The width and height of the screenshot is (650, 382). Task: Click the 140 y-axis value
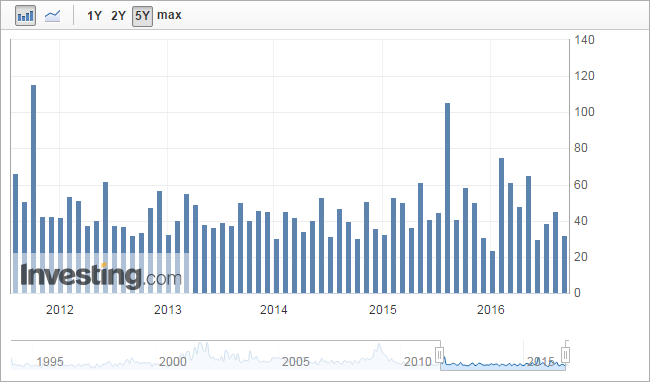pos(585,40)
